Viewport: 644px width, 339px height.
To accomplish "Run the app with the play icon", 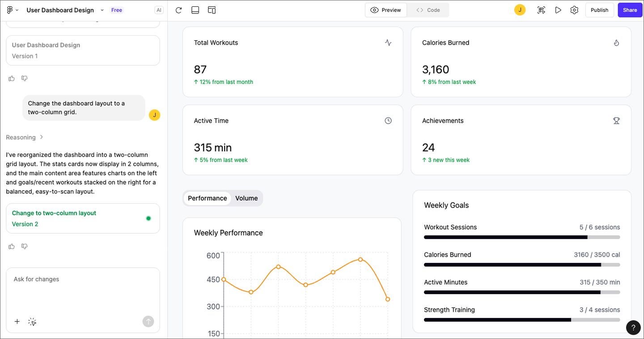I will 558,9.
